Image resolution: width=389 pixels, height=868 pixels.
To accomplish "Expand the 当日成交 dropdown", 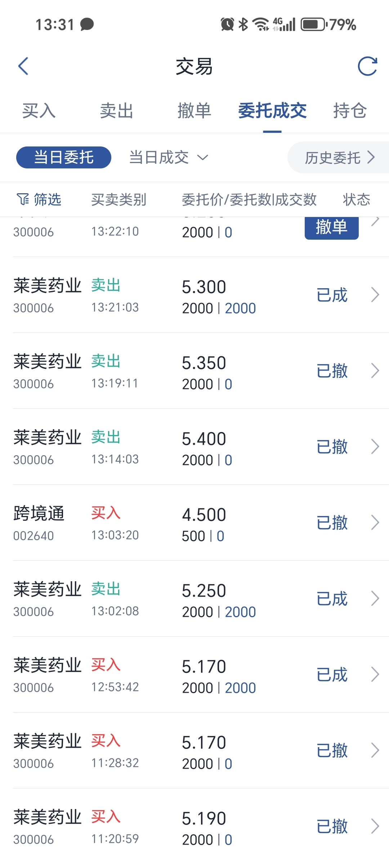I will click(168, 157).
